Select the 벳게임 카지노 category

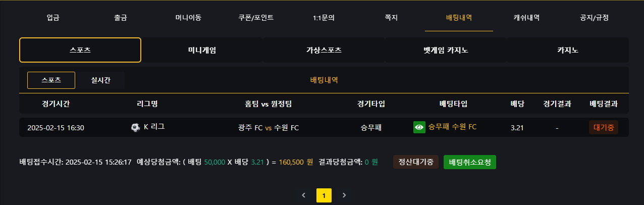click(446, 50)
